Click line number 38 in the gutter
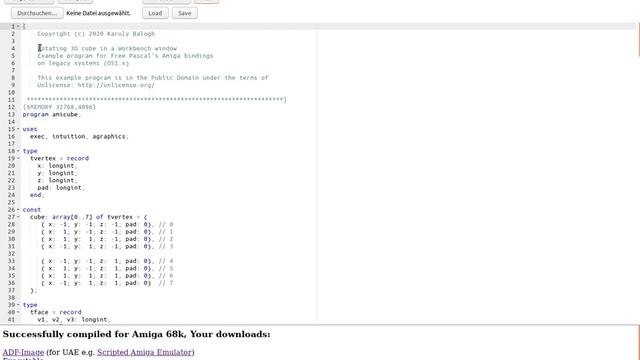The height and width of the screenshot is (360, 640). click(x=11, y=298)
